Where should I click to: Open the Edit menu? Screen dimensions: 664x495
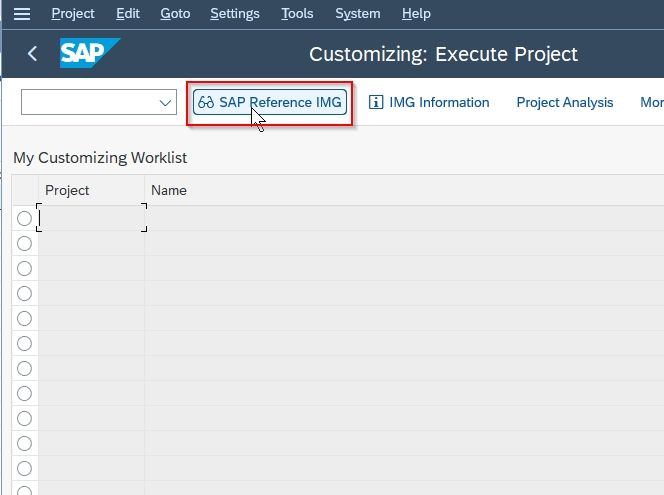pyautogui.click(x=128, y=14)
